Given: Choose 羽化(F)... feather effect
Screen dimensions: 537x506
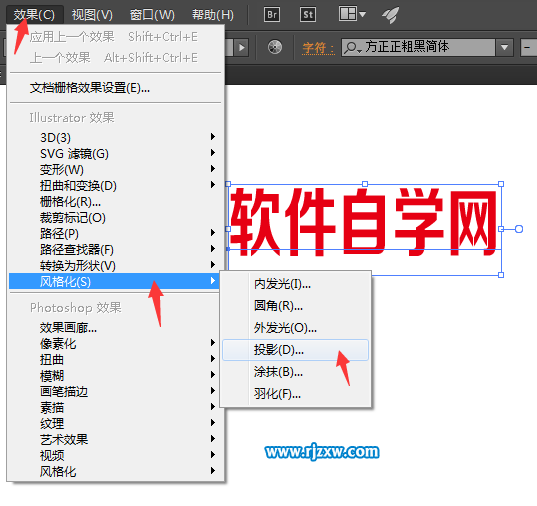Looking at the screenshot, I should click(x=296, y=394).
